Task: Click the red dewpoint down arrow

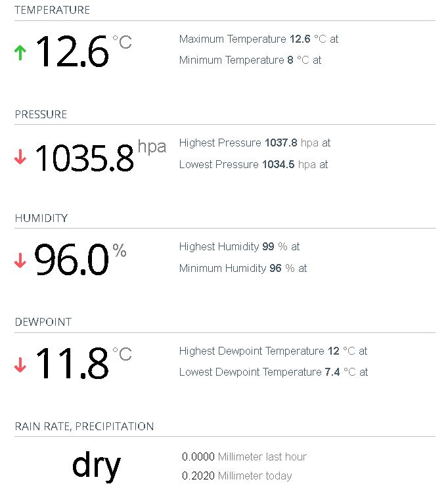Action: tap(20, 365)
